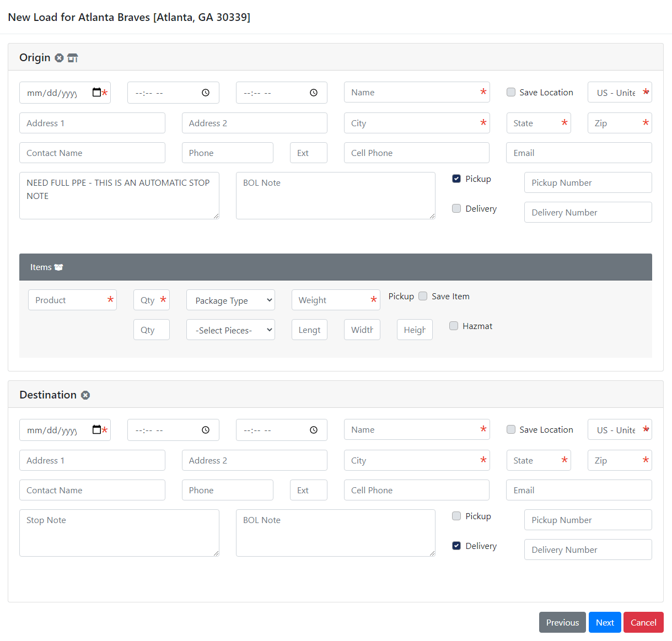Click the Destination Address 2 field

(x=255, y=460)
